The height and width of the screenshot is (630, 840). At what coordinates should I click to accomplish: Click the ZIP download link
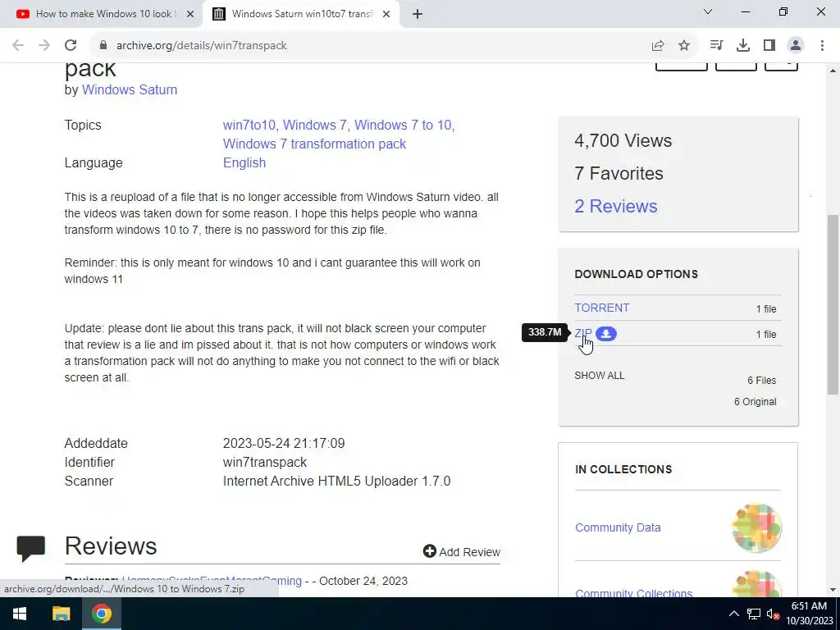583,333
